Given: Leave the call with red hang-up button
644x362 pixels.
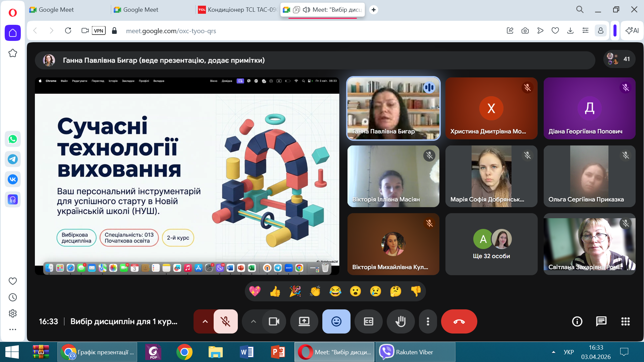Looking at the screenshot, I should pos(459,321).
